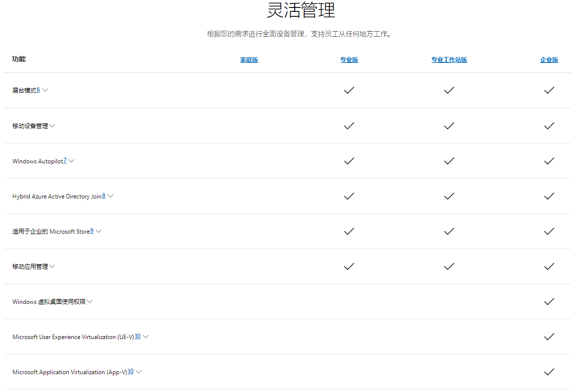Click Windows Autopilot checkmark under 专业版
The height and width of the screenshot is (392, 571).
pyautogui.click(x=349, y=161)
